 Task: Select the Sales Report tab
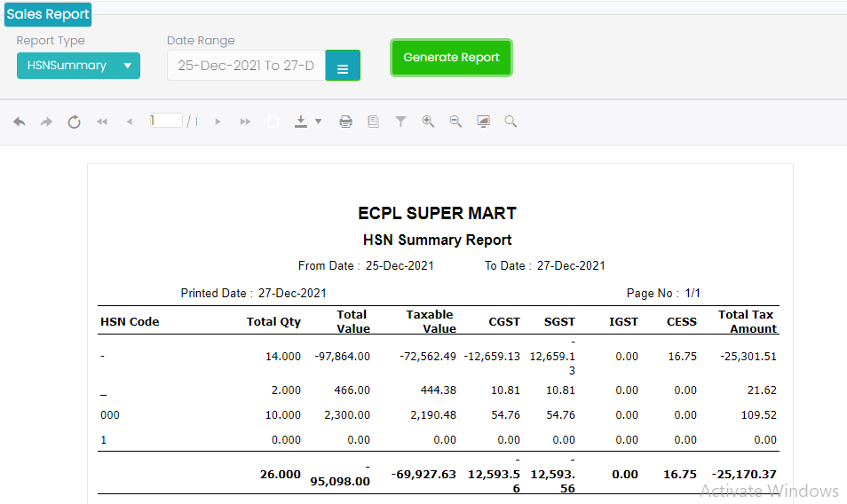tap(48, 14)
